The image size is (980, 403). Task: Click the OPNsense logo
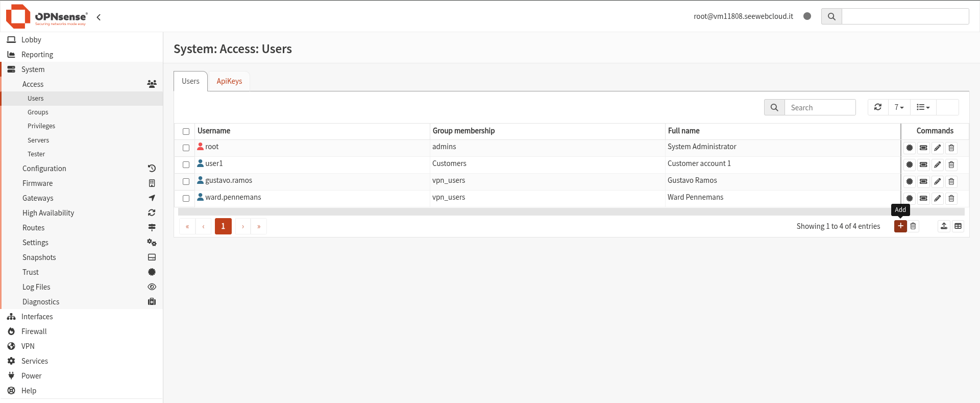pos(46,16)
